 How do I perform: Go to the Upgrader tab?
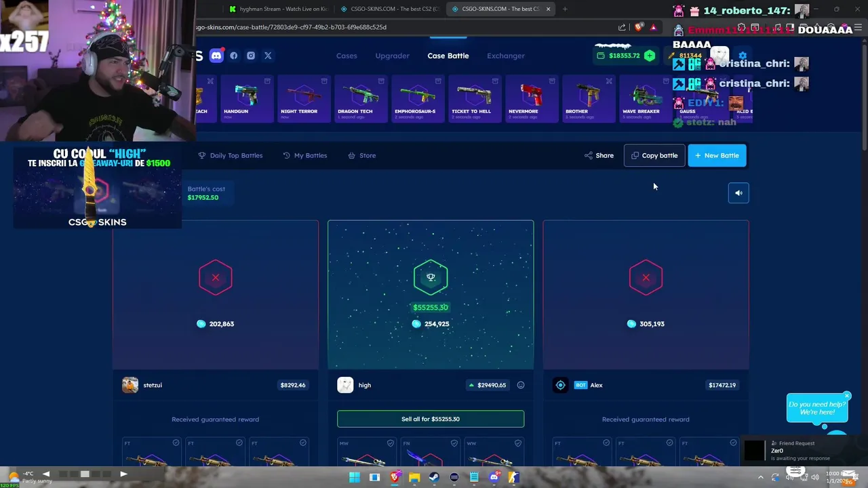(x=393, y=56)
